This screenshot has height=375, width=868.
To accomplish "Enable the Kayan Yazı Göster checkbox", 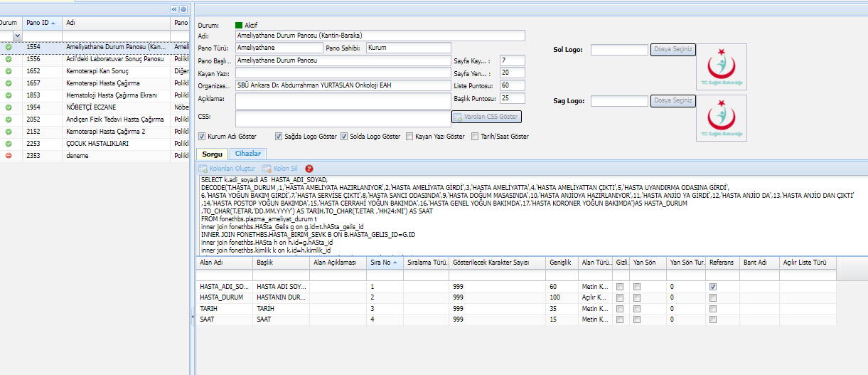I will click(x=409, y=136).
